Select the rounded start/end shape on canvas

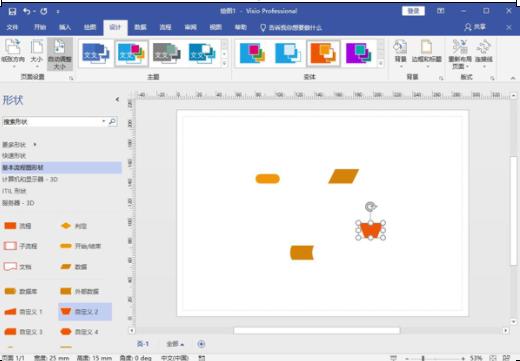pos(267,179)
